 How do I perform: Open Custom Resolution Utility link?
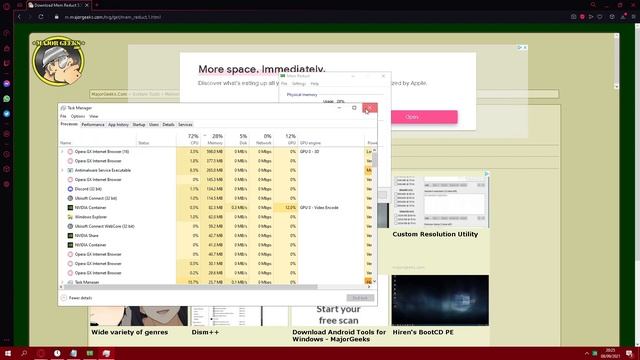click(435, 234)
